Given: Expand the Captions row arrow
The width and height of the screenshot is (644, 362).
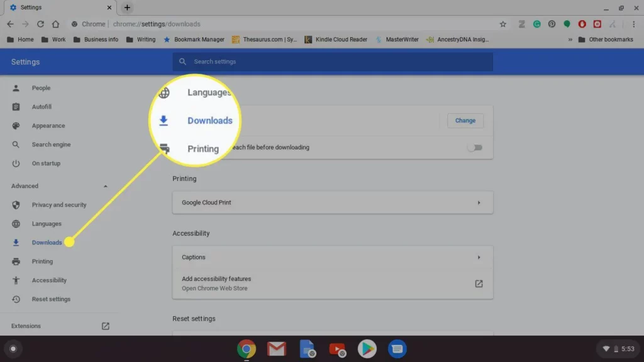Looking at the screenshot, I should [x=479, y=257].
